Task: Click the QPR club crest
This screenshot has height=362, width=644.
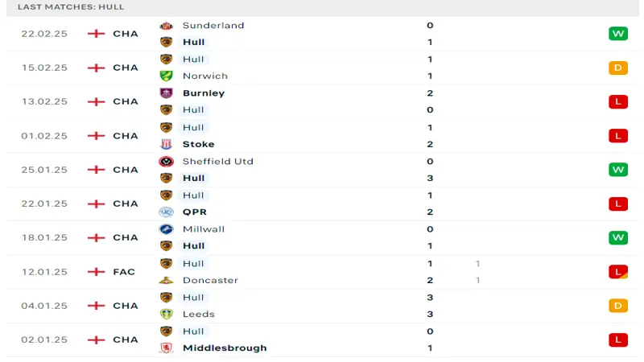Action: [x=166, y=212]
